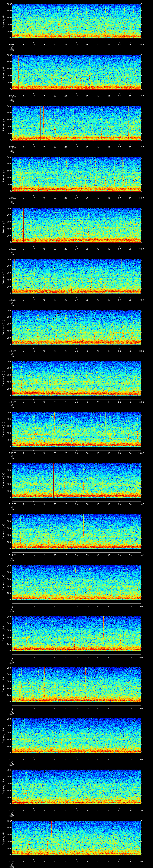Select the spectrogram plot starting at 5:16:00

77,787
